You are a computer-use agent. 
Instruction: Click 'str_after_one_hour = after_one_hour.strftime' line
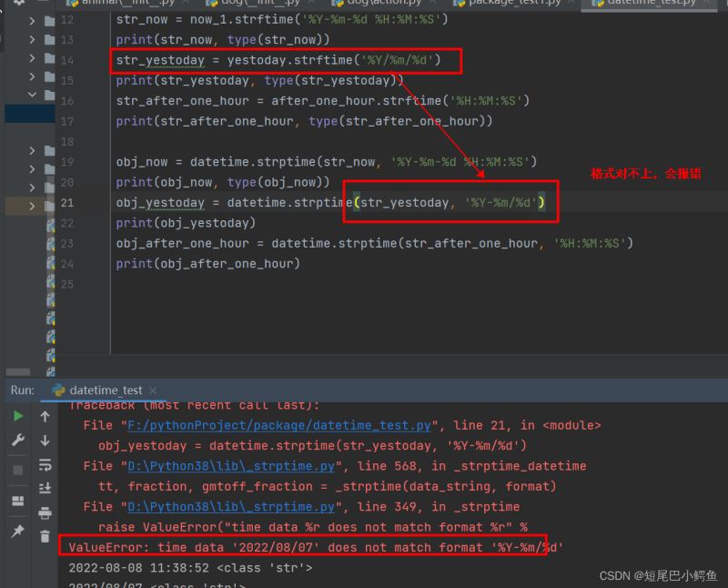[323, 101]
